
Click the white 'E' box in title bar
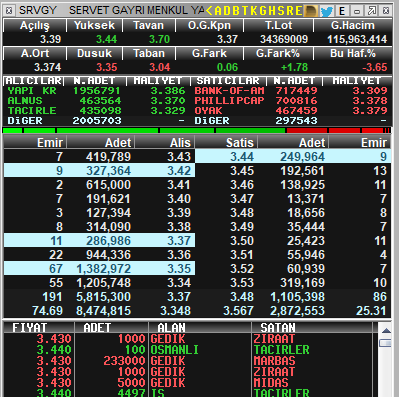(x=342, y=11)
